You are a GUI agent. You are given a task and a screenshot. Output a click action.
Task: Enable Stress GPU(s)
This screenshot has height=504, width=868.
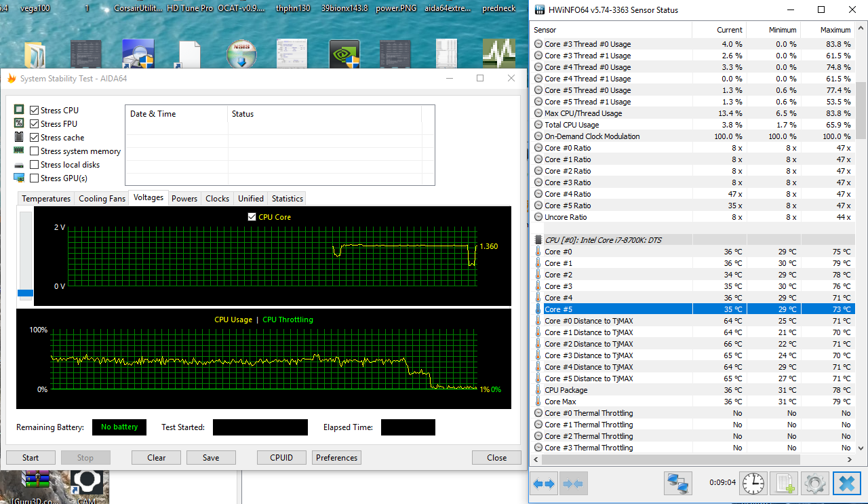34,178
